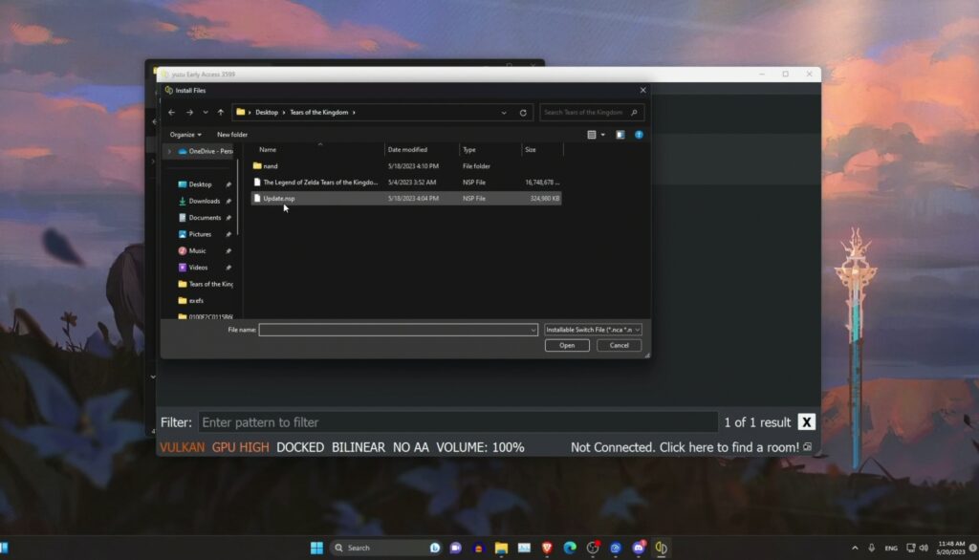Viewport: 979px width, 560px height.
Task: Show hidden system tray icons
Action: [855, 548]
